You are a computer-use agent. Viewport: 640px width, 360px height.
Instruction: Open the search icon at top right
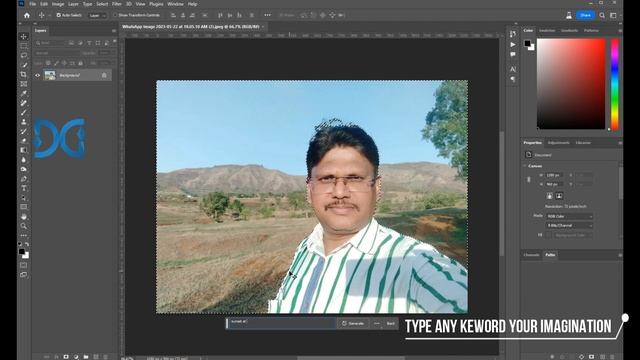point(602,16)
